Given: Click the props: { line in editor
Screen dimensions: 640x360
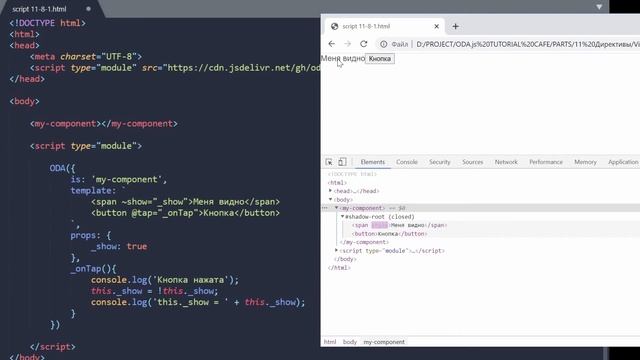Looking at the screenshot, I should pos(91,236).
